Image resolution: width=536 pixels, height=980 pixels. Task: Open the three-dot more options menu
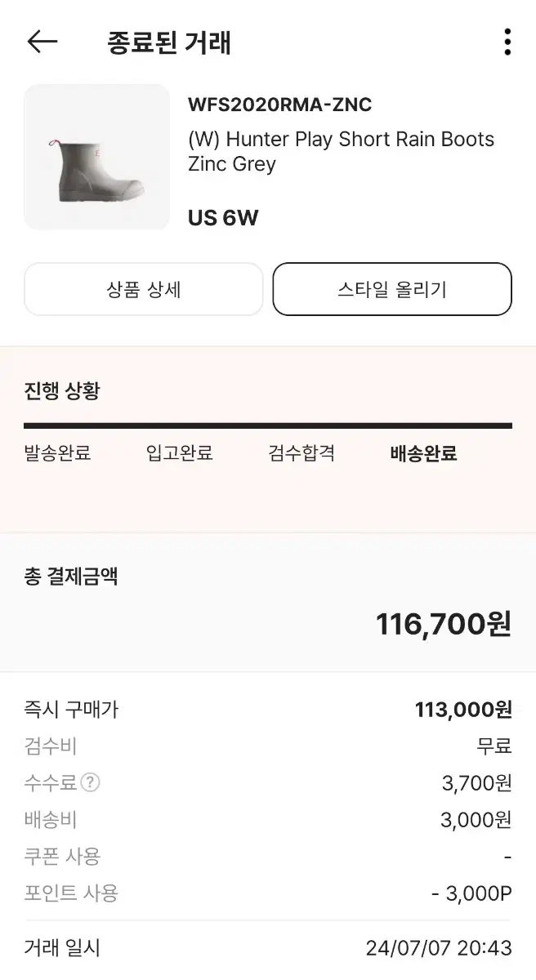point(507,42)
